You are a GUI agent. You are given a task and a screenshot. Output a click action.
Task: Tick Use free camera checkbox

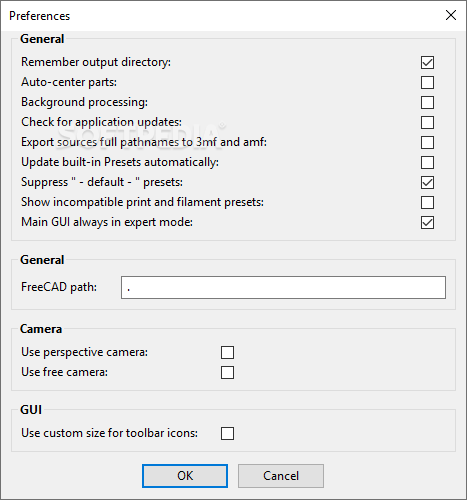pos(227,372)
